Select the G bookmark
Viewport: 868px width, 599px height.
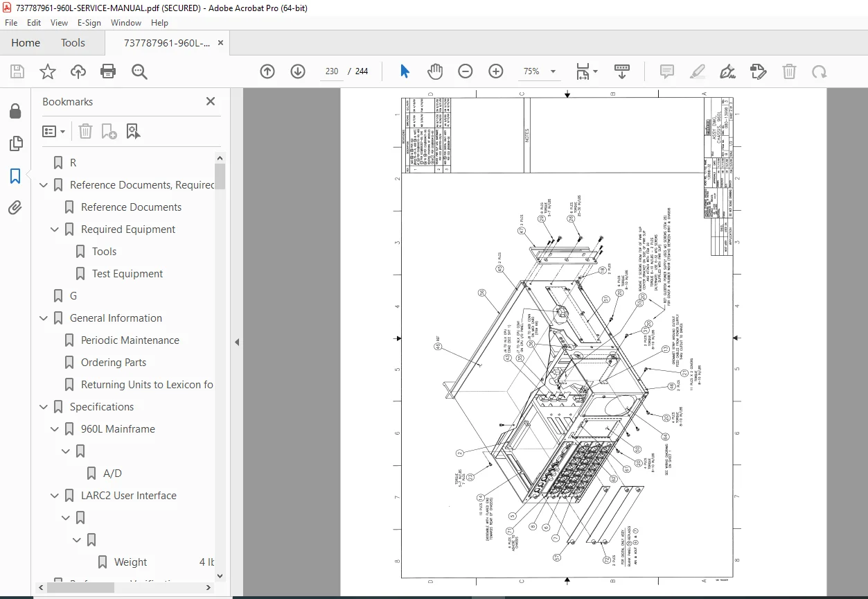[73, 296]
